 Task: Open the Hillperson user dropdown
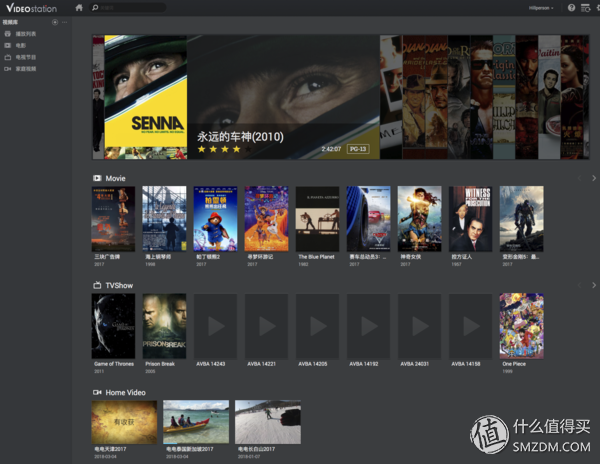click(541, 8)
